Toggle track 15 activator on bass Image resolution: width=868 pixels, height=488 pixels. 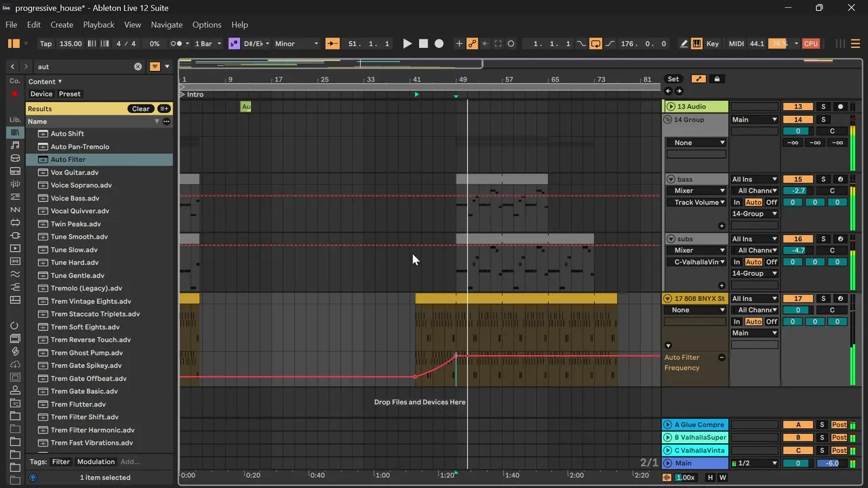click(x=798, y=180)
